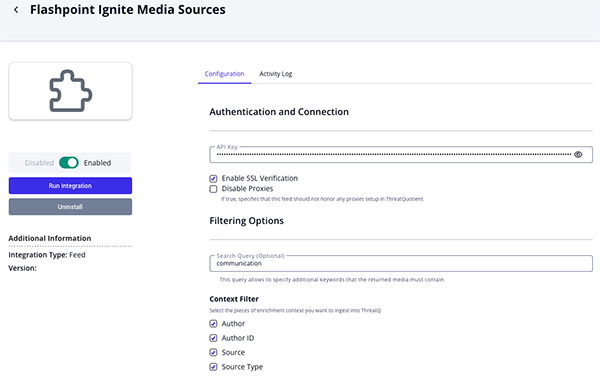Tick the Disable Proxies checkbox
This screenshot has width=600, height=376.
pos(213,189)
